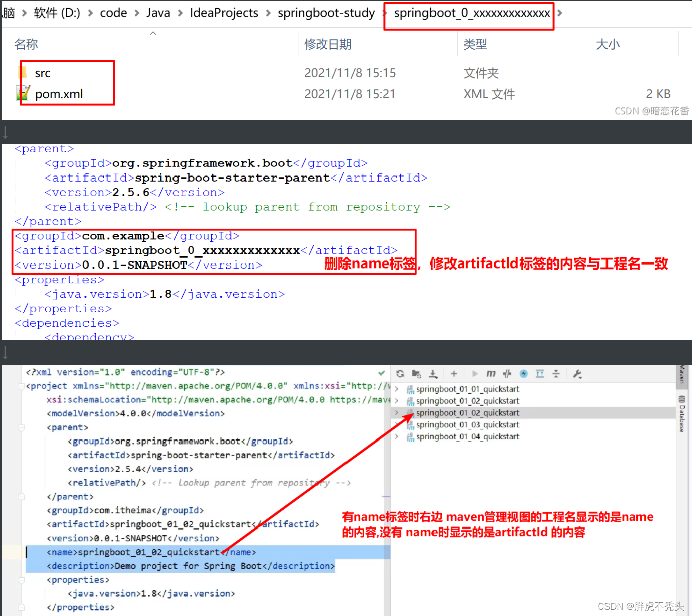
Task: Click the Database tool window icon
Action: click(682, 399)
